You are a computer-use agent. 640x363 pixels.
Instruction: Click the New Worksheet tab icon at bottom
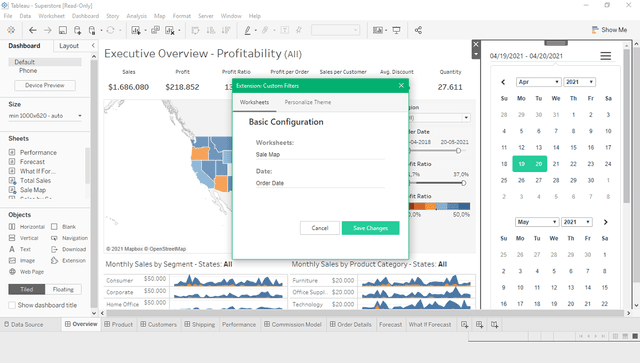click(464, 325)
